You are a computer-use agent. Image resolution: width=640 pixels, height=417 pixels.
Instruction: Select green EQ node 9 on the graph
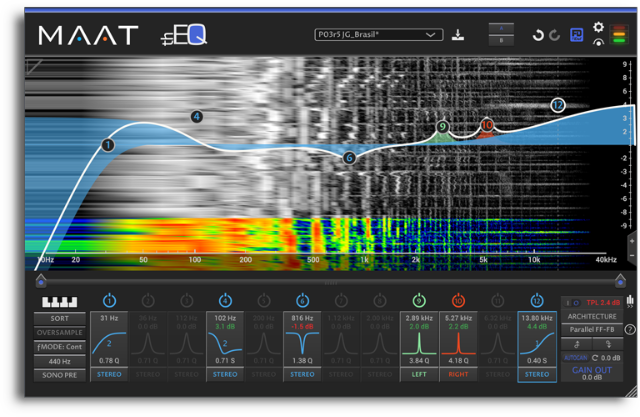(442, 127)
